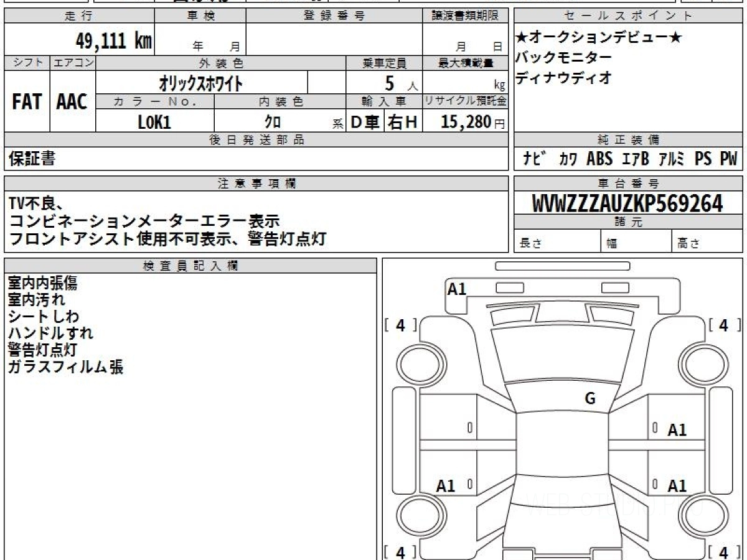This screenshot has width=747, height=560.
Task: Select chassis number WVWZZZAUZKP569264
Action: point(627,203)
